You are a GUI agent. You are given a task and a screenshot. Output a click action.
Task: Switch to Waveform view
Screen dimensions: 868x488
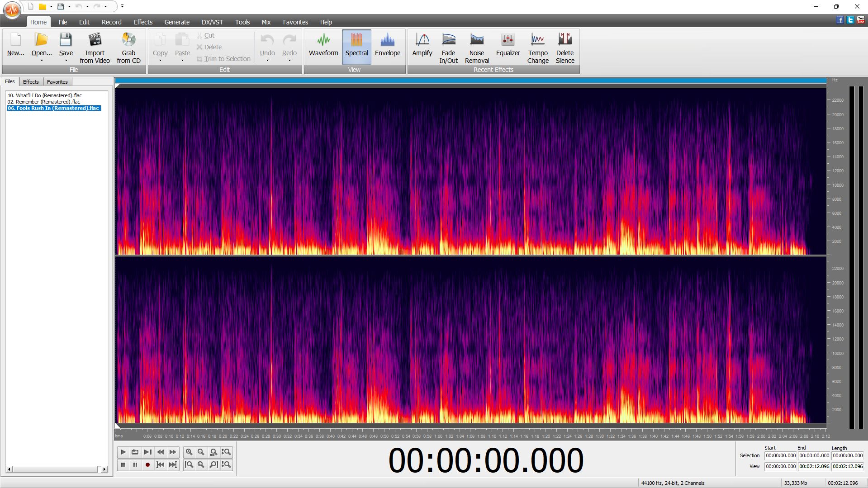pos(323,45)
